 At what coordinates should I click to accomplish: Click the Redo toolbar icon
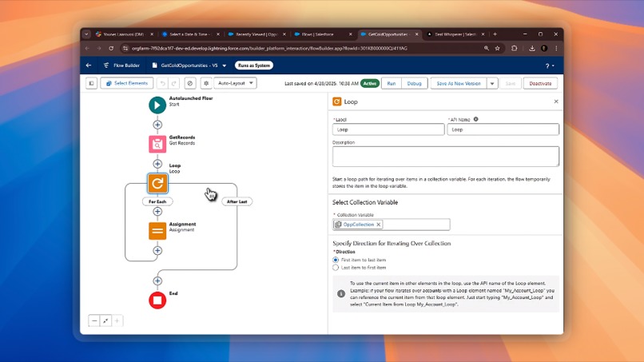pos(173,83)
